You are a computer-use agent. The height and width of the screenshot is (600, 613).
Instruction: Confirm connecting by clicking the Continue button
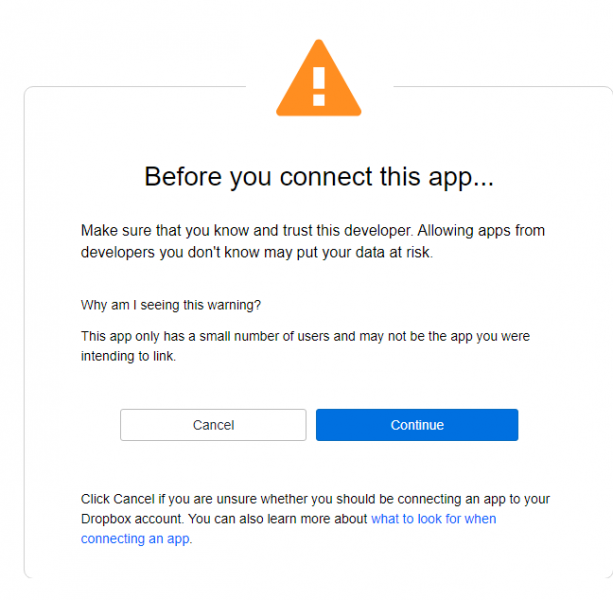(x=417, y=425)
